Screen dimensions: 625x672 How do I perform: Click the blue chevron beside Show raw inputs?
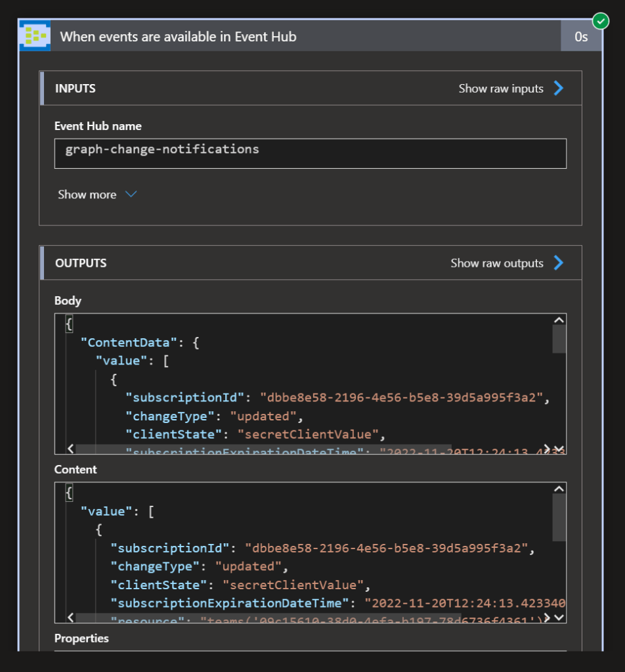(558, 89)
